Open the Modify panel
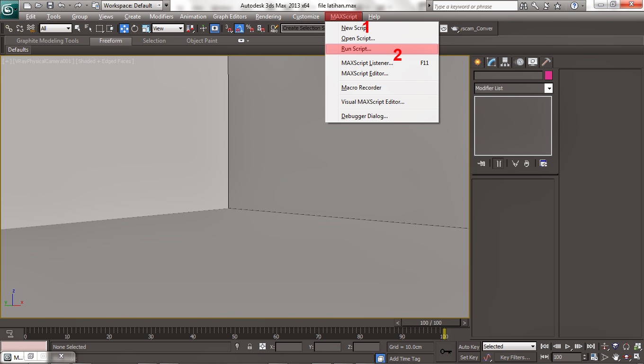Viewport: 644px width, 364px height. [x=491, y=62]
